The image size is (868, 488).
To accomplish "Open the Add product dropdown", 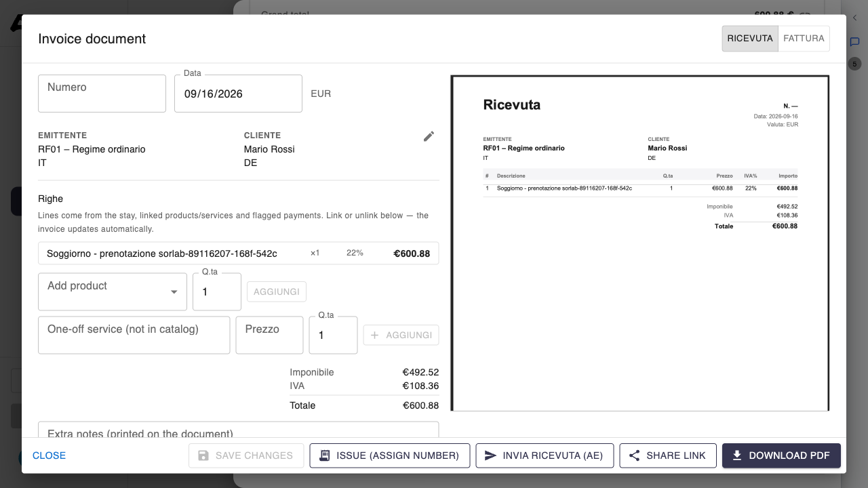I will [x=113, y=292].
